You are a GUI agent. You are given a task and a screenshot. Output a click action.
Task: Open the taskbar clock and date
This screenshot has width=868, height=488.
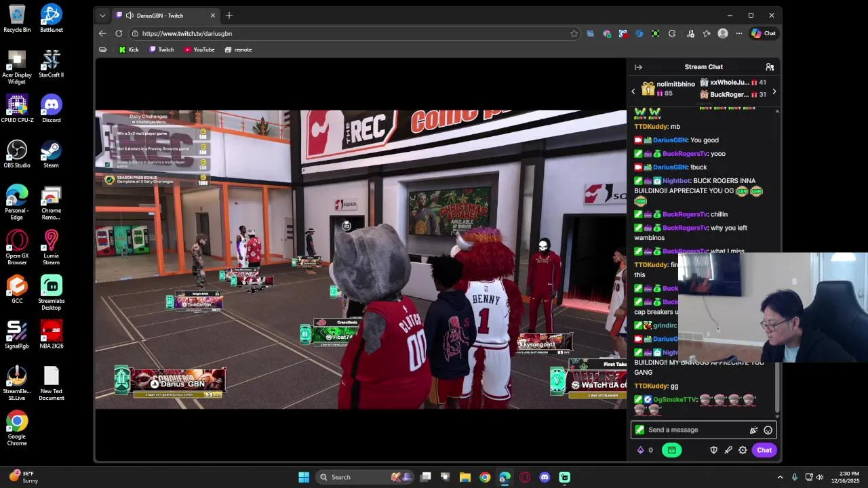(x=845, y=477)
